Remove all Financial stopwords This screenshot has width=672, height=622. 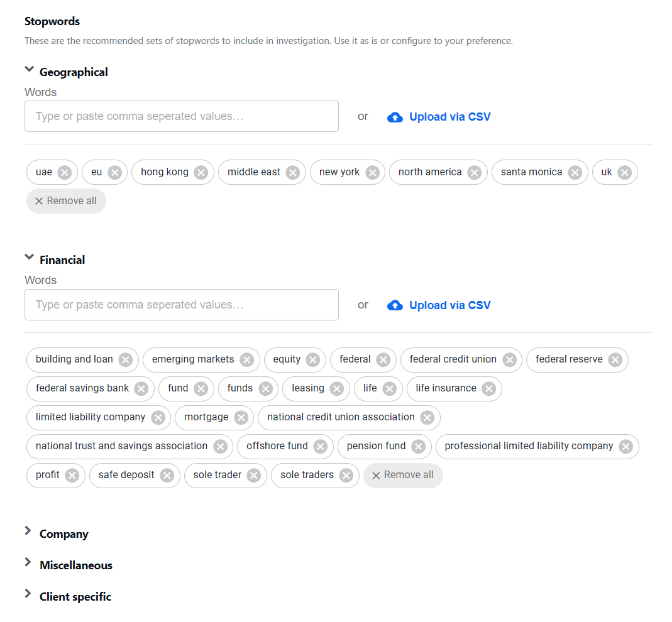click(x=403, y=476)
